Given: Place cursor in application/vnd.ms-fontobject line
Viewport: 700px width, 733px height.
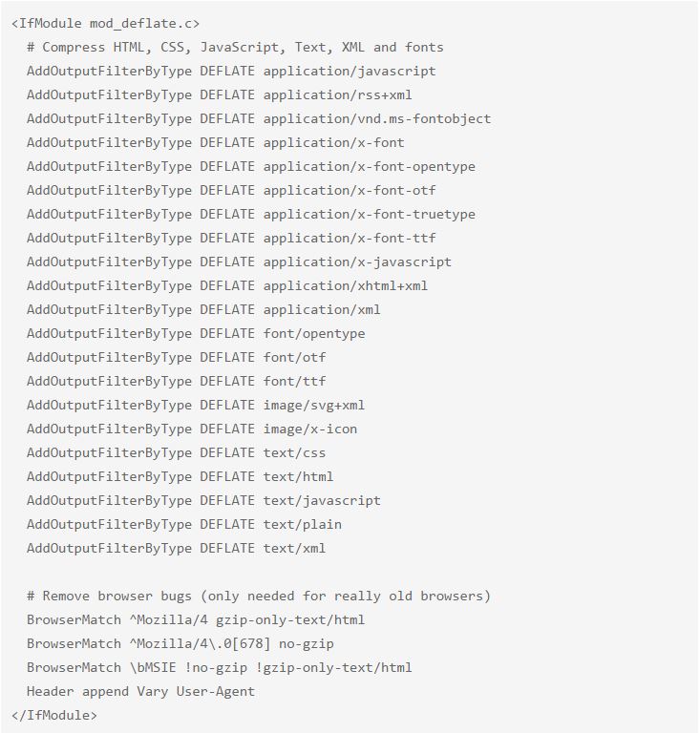Looking at the screenshot, I should coord(259,118).
